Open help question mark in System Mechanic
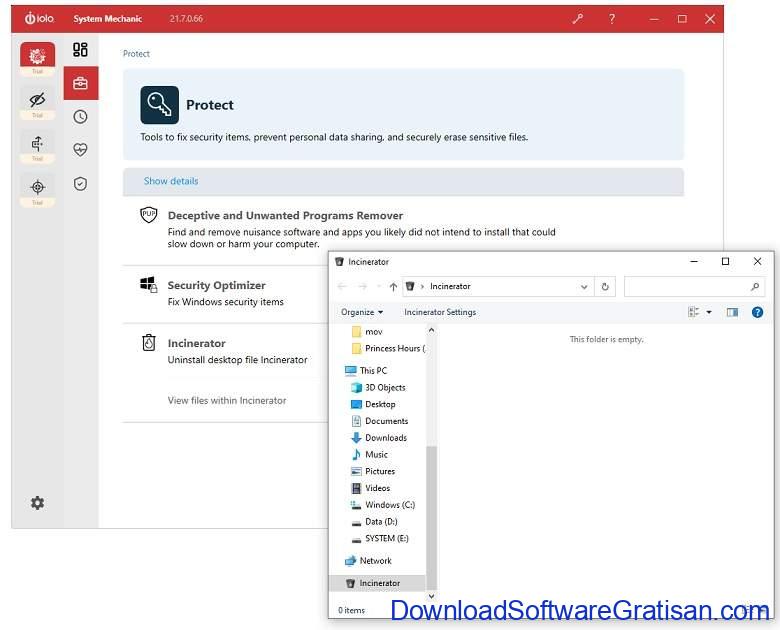 point(612,19)
